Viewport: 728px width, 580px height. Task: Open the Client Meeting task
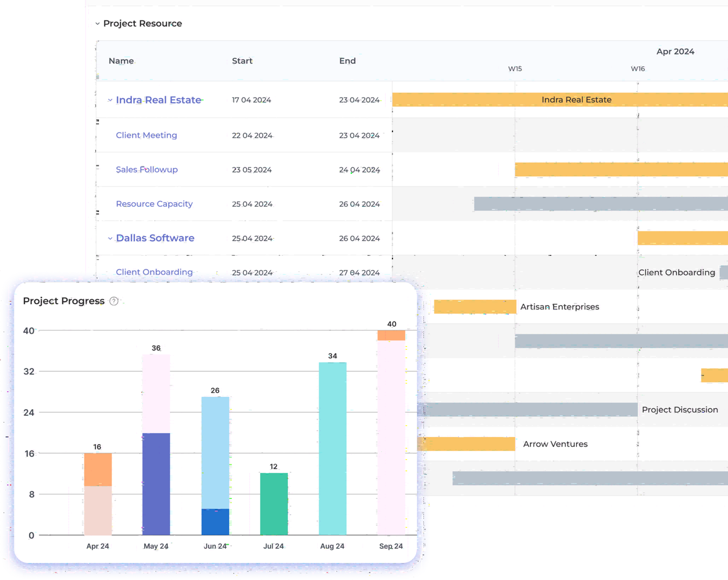click(x=146, y=135)
